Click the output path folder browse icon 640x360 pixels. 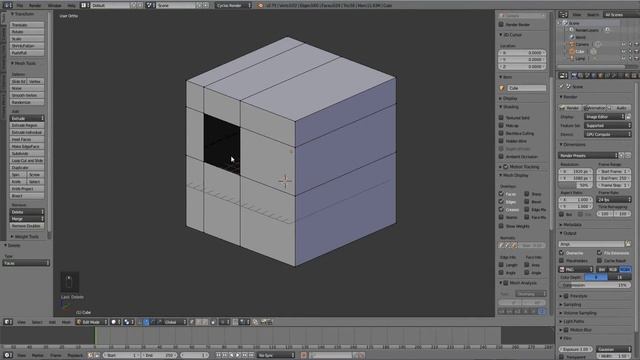coord(628,244)
